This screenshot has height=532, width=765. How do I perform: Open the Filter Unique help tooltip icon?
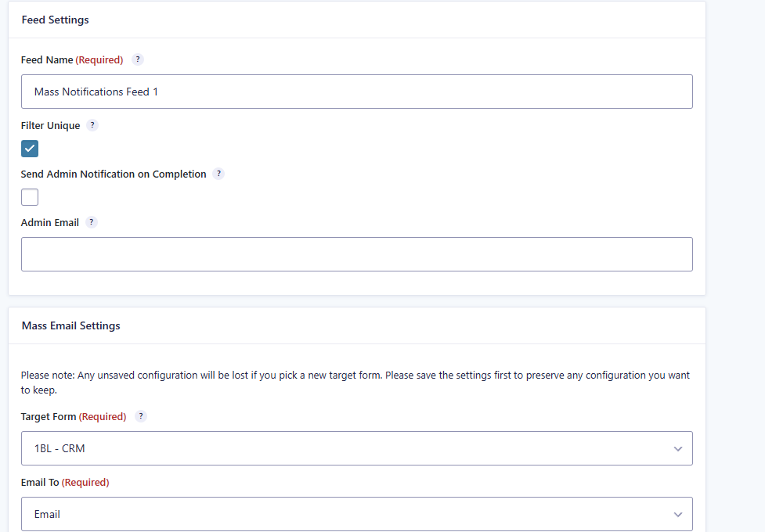92,125
